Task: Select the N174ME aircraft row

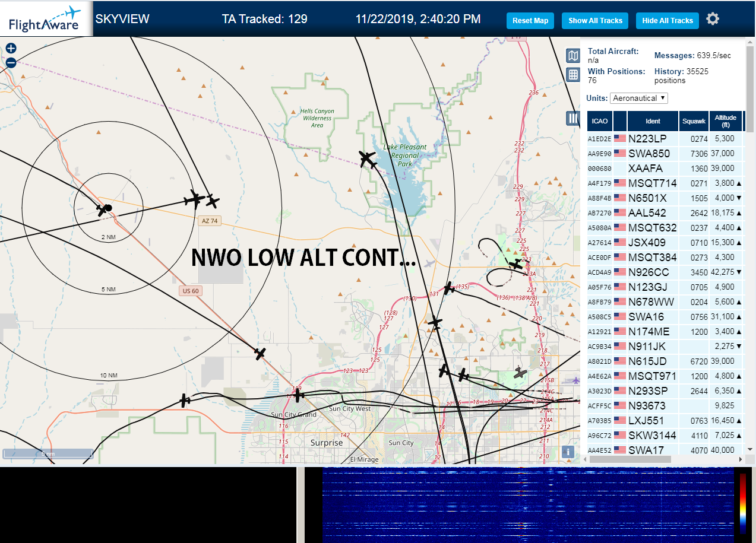Action: coord(665,332)
